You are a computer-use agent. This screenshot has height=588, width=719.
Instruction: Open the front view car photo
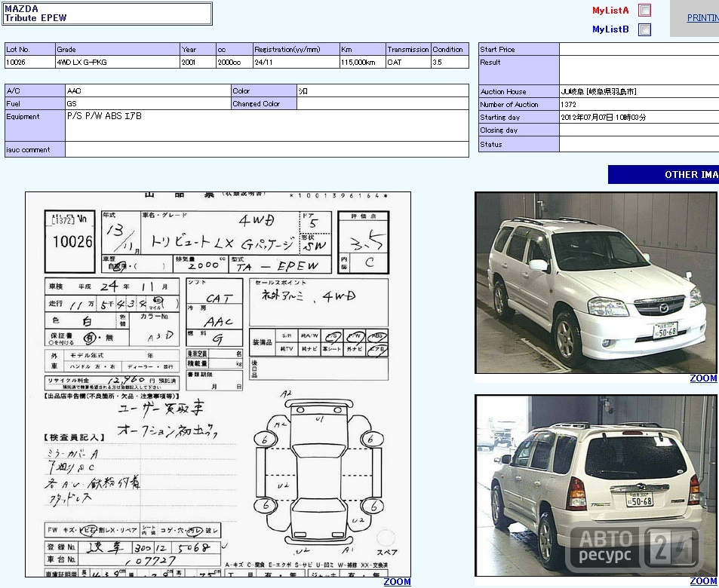(x=596, y=282)
